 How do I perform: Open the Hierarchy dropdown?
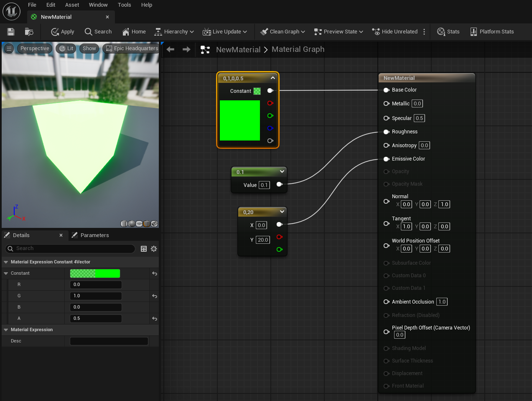point(174,32)
